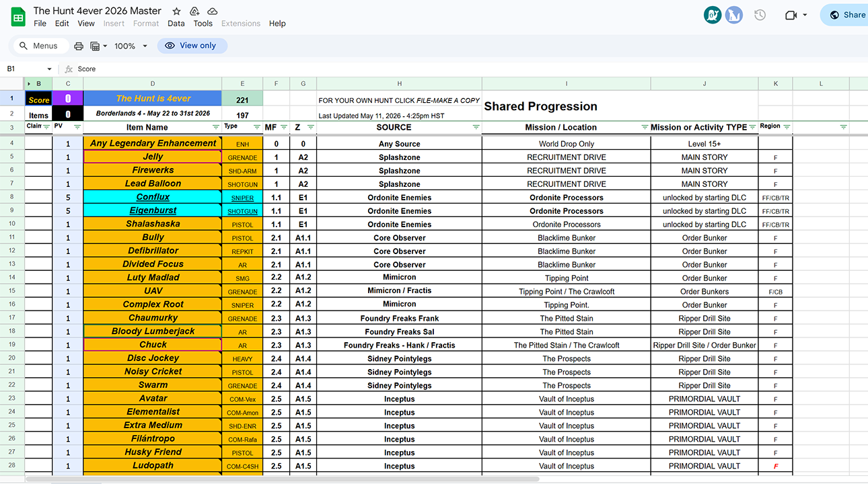Click the teal anonymous viewer avatar

[713, 15]
